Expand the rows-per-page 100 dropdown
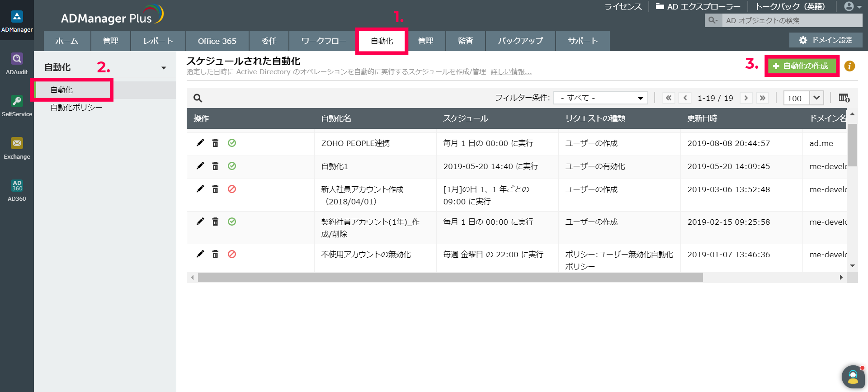Viewport: 868px width, 392px height. 816,98
